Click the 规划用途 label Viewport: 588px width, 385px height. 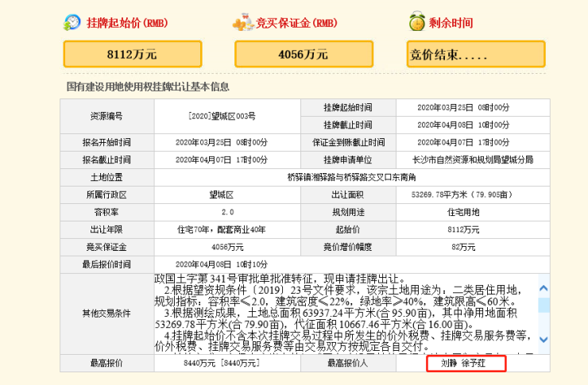[x=348, y=212]
